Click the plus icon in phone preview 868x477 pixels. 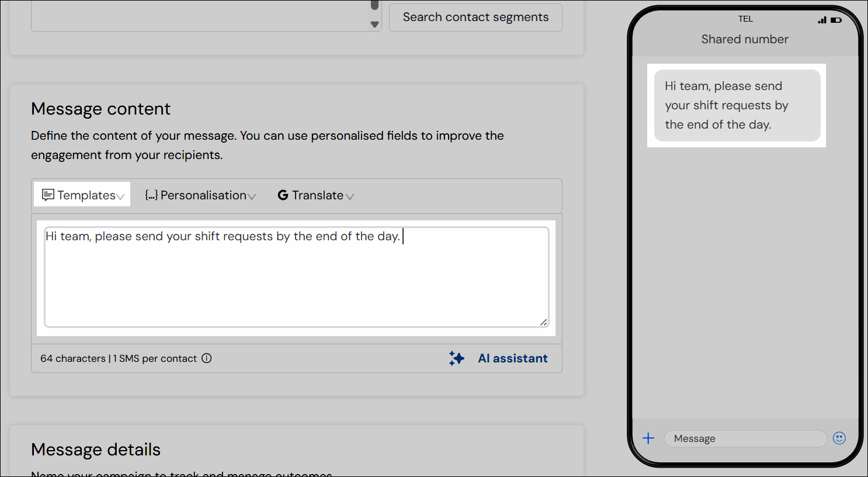[648, 438]
